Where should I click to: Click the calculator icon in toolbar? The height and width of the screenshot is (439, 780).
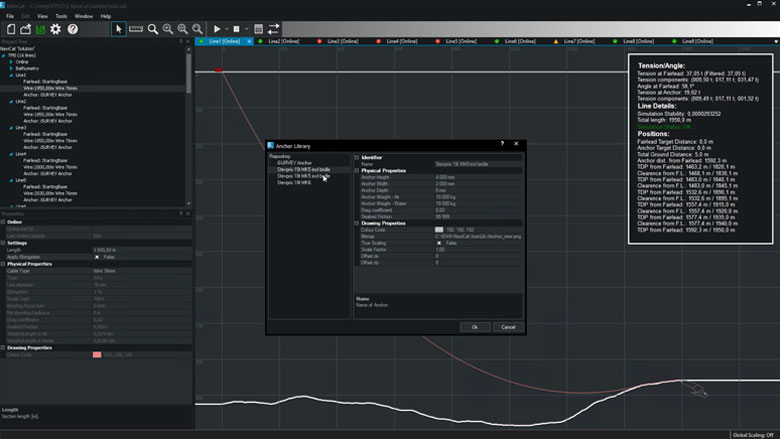tap(257, 29)
